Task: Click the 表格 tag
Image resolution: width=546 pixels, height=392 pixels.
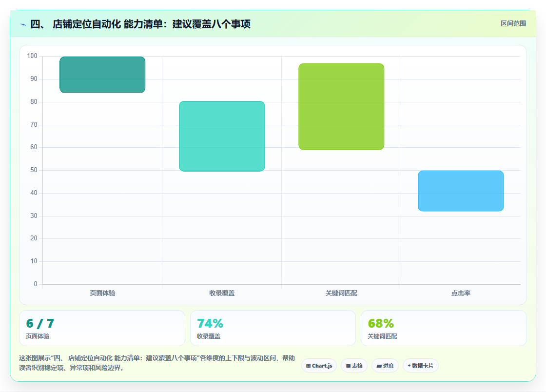Action: 354,366
